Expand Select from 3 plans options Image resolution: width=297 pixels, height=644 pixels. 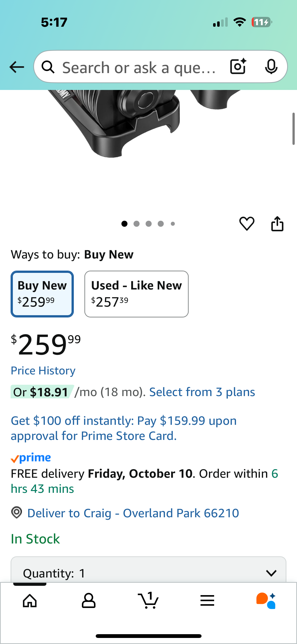(202, 392)
